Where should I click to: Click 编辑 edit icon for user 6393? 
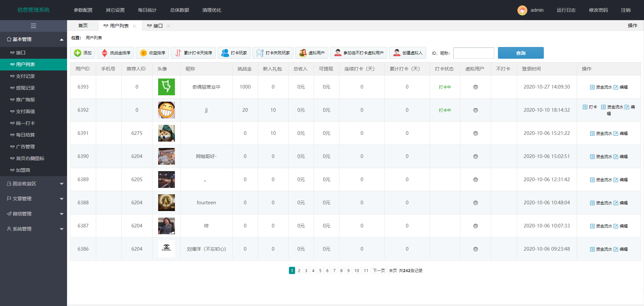(x=616, y=87)
